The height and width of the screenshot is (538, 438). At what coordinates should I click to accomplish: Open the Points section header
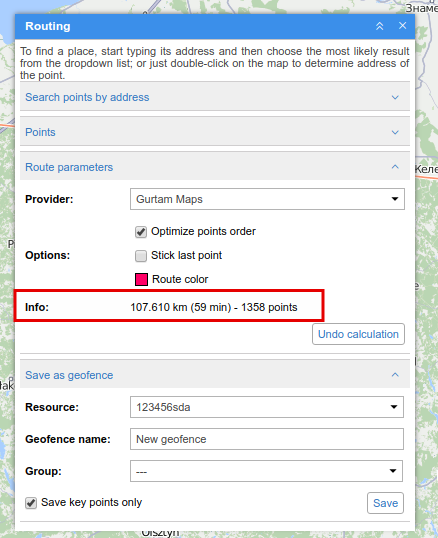point(215,132)
